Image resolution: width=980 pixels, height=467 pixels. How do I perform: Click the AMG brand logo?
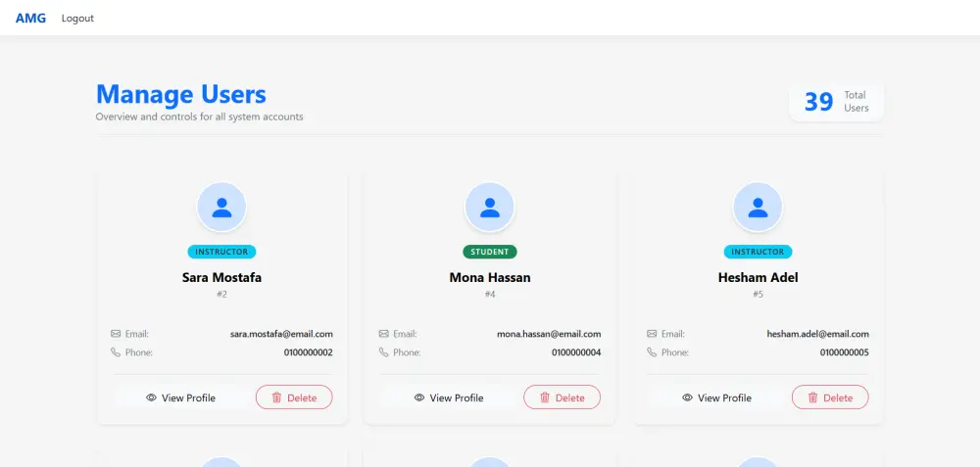(x=30, y=18)
